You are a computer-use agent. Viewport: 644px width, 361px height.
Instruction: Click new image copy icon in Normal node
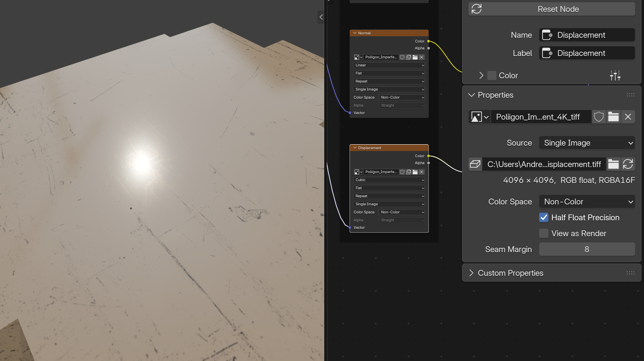408,57
